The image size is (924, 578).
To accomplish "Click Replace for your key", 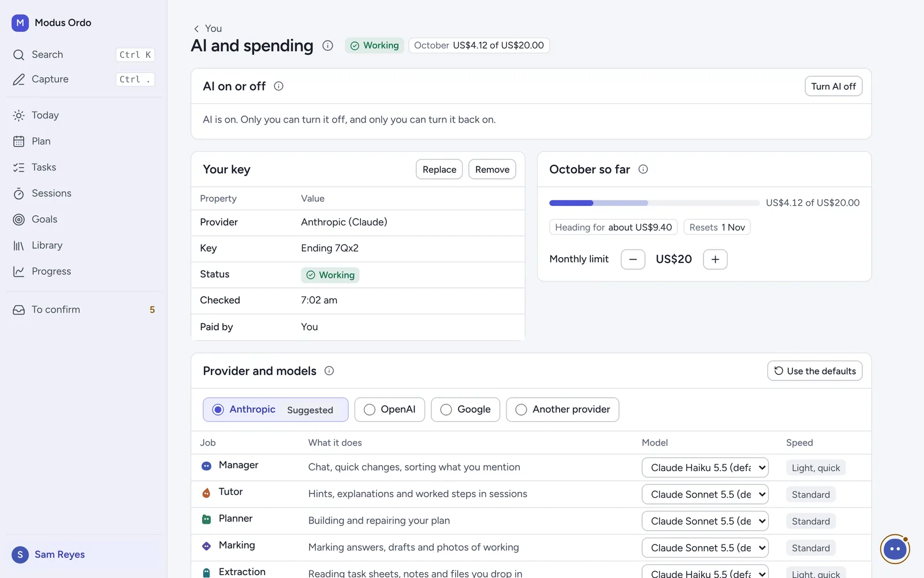I will (439, 169).
